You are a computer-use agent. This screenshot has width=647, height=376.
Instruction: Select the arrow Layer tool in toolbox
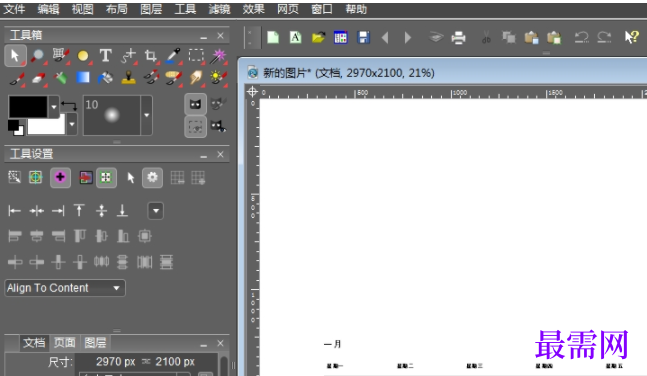click(15, 56)
